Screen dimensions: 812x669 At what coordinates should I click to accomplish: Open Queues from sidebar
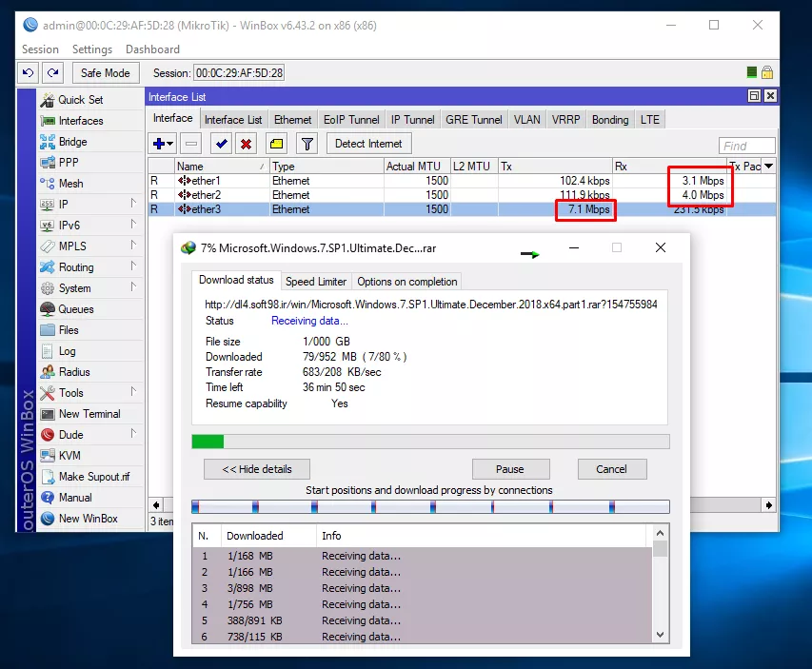tap(75, 309)
